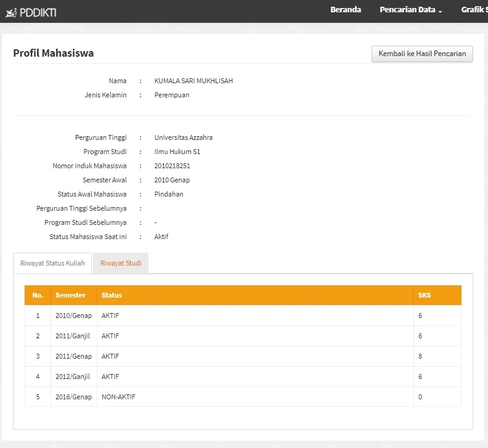Click the PDDIKTI logo in header
The height and width of the screenshot is (448, 488).
tap(31, 12)
